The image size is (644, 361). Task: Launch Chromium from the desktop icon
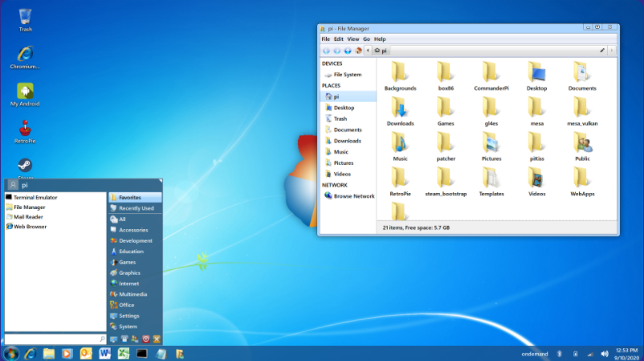click(x=25, y=55)
